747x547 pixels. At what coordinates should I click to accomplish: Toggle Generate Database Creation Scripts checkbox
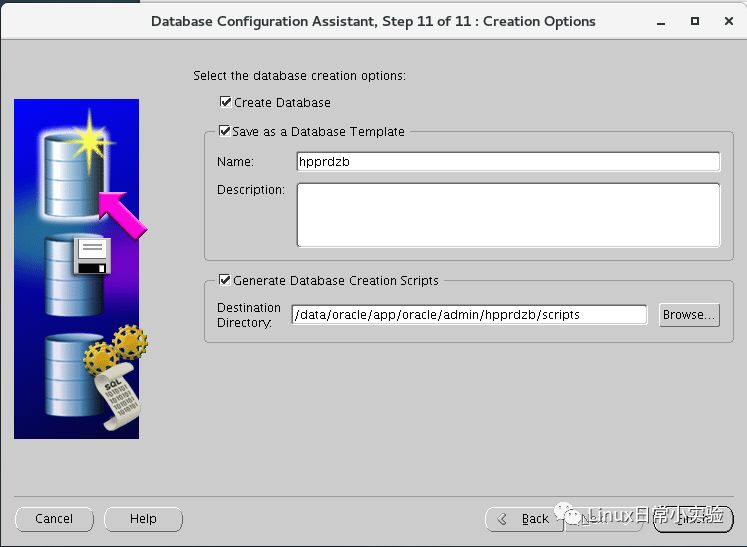[x=224, y=280]
